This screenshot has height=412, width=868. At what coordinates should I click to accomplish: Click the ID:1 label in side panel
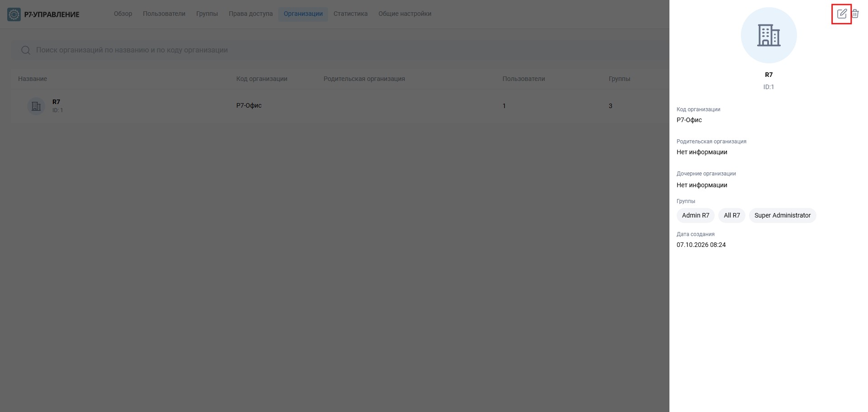(769, 87)
